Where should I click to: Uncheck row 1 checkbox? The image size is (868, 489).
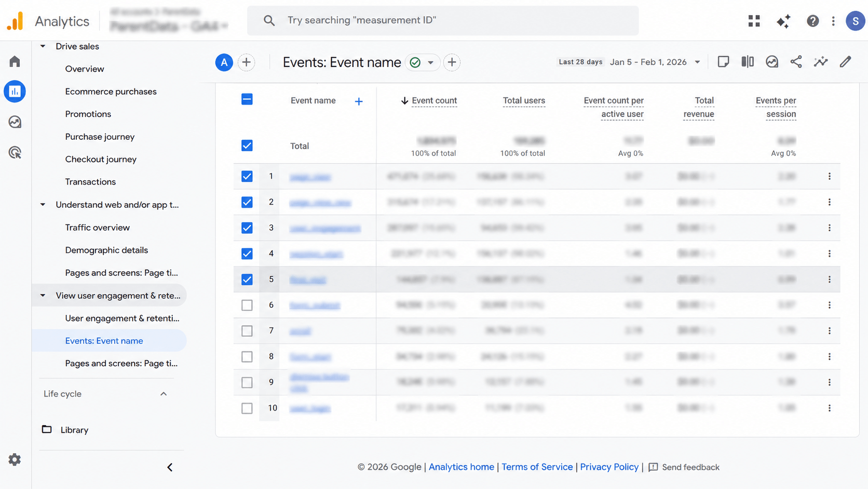pyautogui.click(x=247, y=176)
